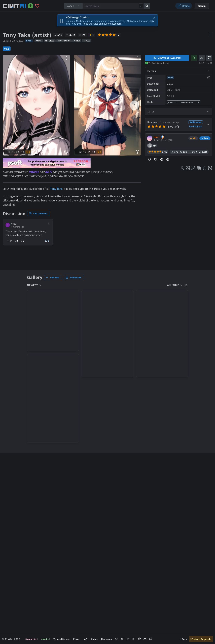Click the Feature Requests footer button
The width and height of the screenshot is (215, 644).
[201, 639]
